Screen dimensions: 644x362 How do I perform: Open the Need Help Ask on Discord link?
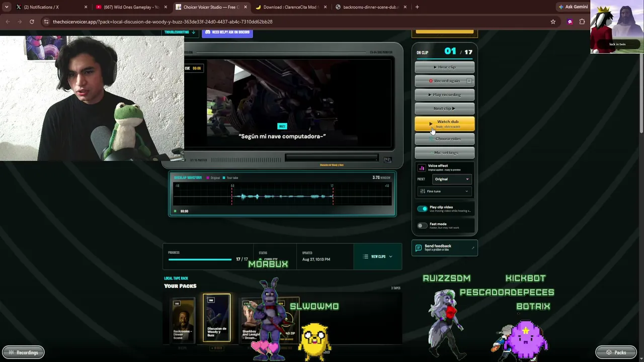227,32
